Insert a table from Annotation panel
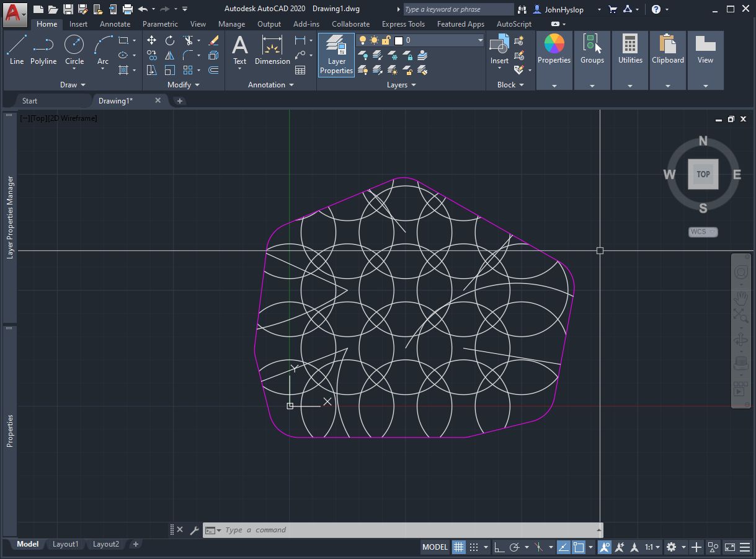Viewport: 756px width, 559px height. 300,70
